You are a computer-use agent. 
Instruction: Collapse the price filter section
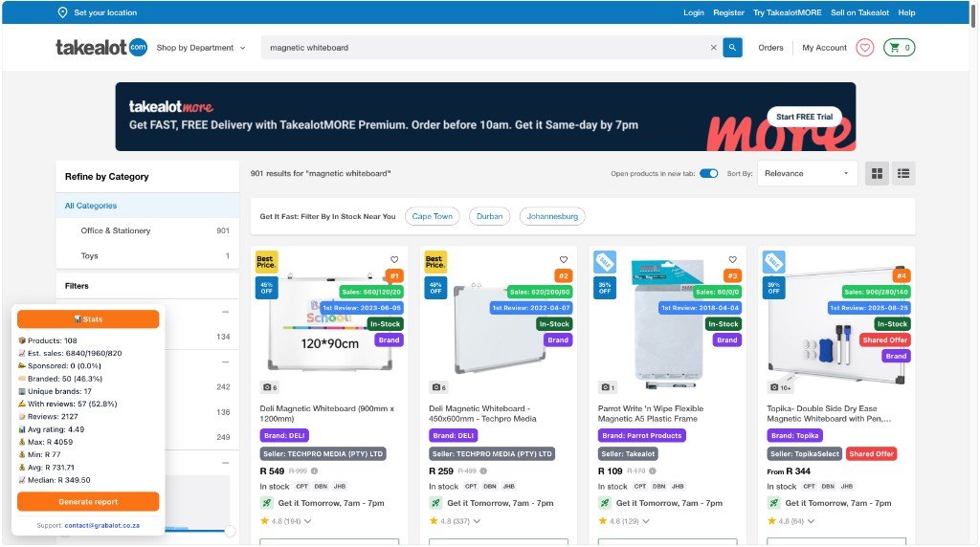click(226, 463)
